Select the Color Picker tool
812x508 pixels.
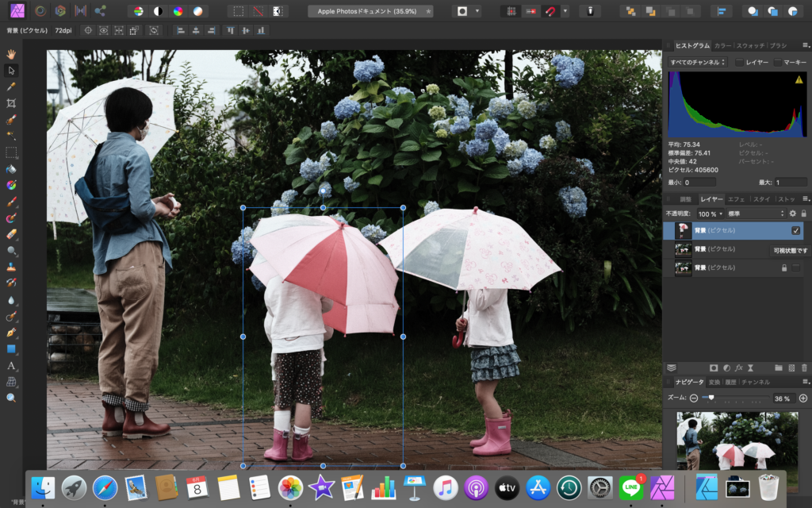click(10, 87)
